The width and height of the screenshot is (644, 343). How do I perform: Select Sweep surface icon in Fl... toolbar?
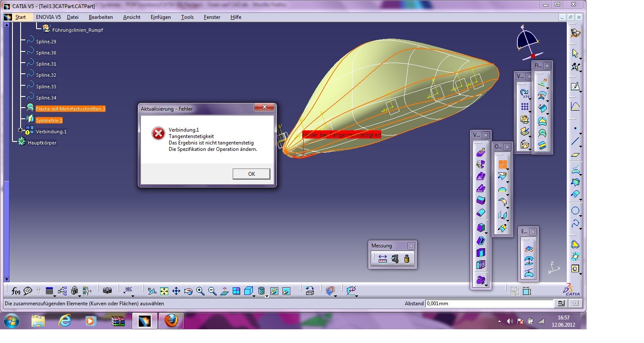pos(542,96)
